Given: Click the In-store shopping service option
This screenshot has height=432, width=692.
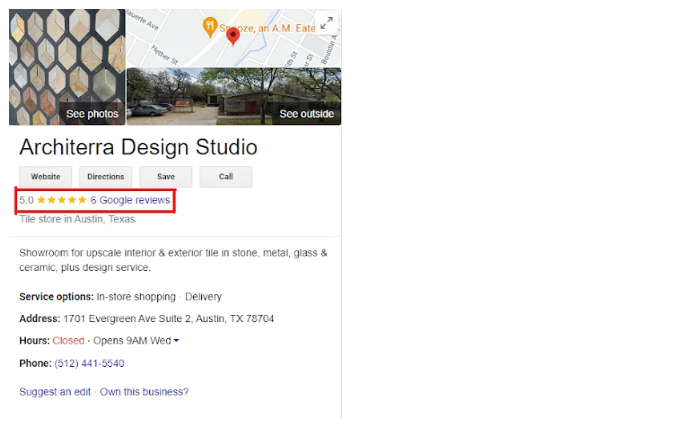Looking at the screenshot, I should [136, 297].
